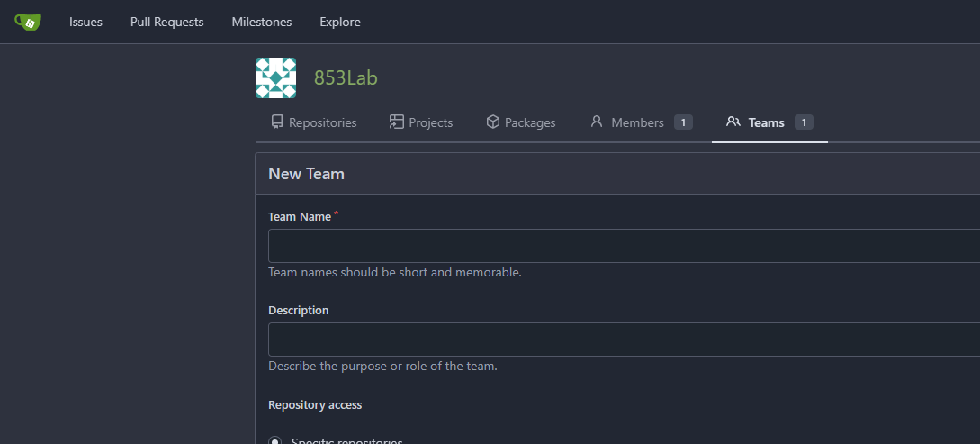Click the Teams count badge
This screenshot has height=444, width=980.
804,122
